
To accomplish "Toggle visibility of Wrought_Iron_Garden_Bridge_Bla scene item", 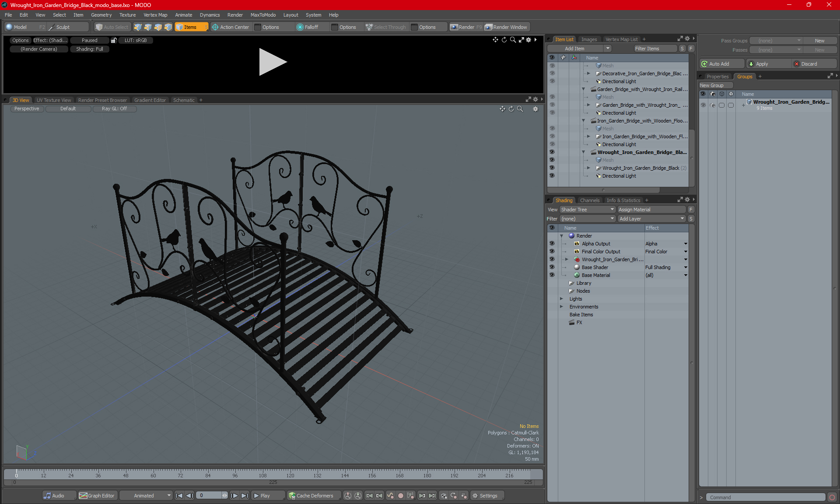I will (x=552, y=152).
